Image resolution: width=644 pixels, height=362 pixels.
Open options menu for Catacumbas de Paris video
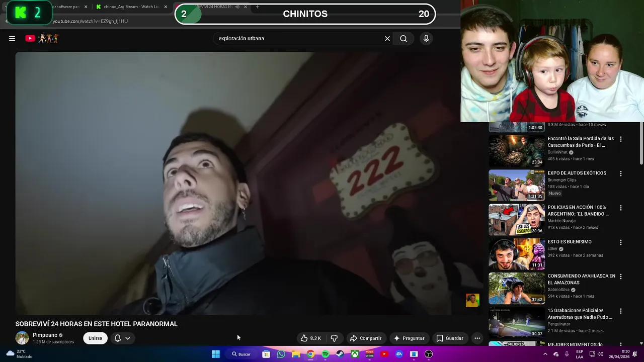[x=620, y=139]
